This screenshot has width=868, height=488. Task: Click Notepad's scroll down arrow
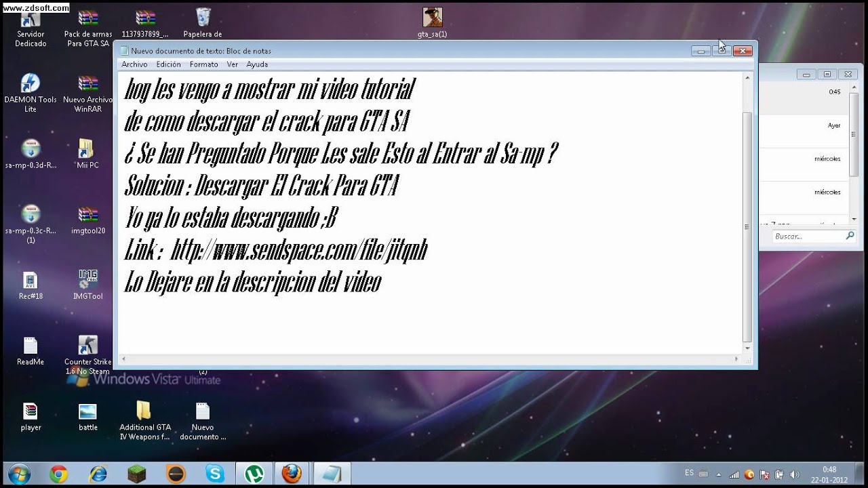pyautogui.click(x=747, y=348)
